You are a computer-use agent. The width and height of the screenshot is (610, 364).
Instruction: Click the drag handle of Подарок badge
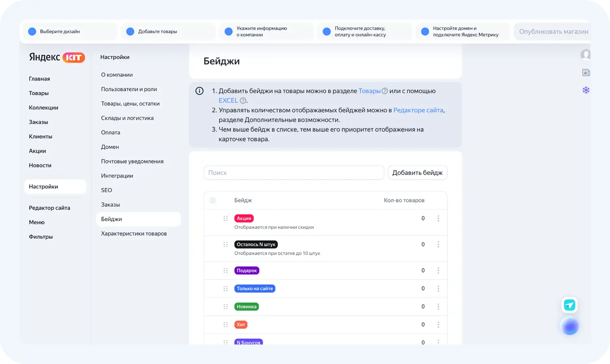pos(225,271)
